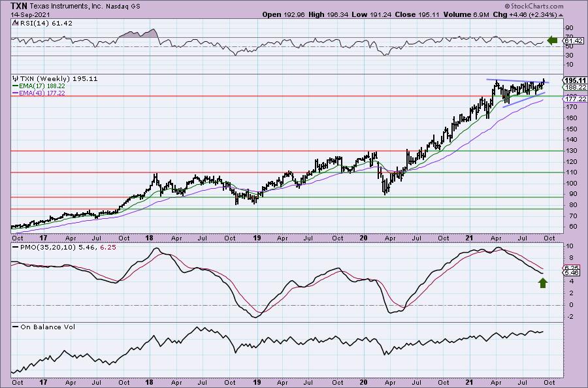Click the line icon before RSI(14) label
Viewport: 588px width, 388px height.
[x=14, y=23]
